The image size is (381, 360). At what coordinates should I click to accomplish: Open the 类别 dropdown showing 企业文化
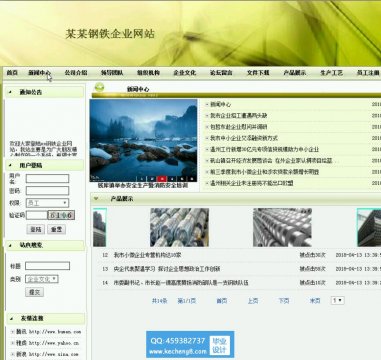42,279
